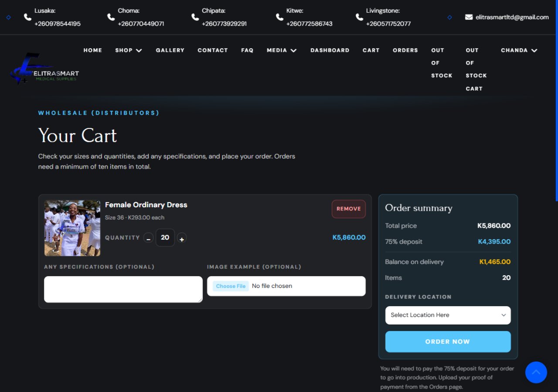Call Kitwe number +260772586743
Screen dimensions: 558x392
(x=309, y=24)
